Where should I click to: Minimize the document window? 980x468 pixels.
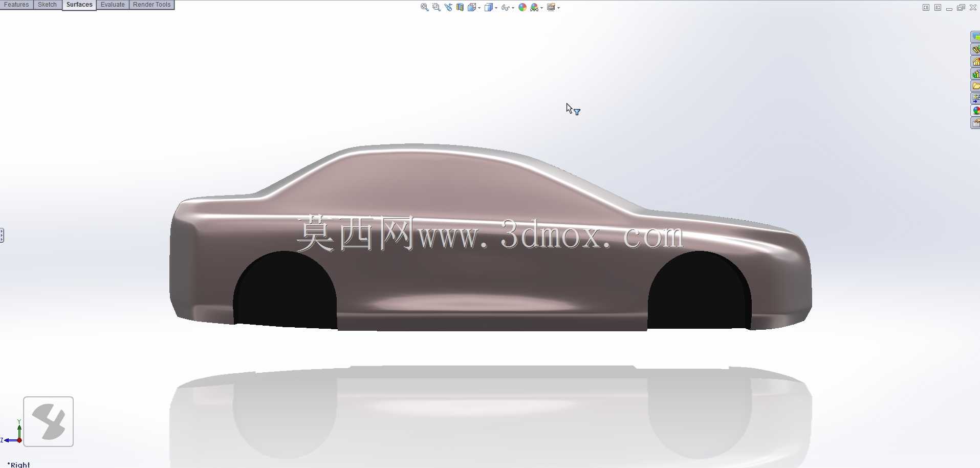tap(949, 8)
